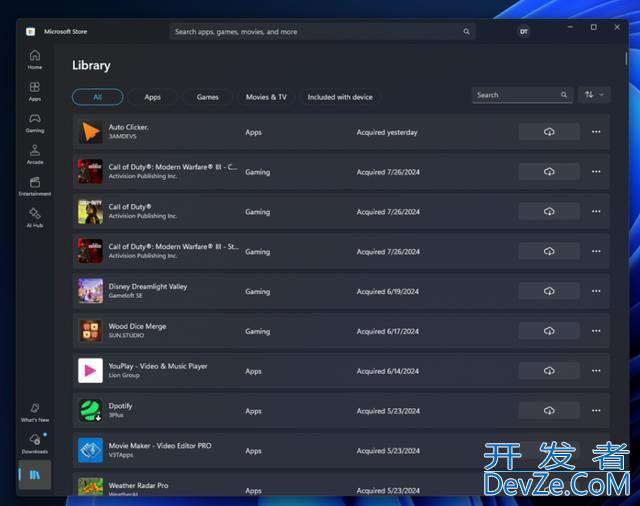Open more options for Dpotify
The height and width of the screenshot is (506, 640).
click(596, 411)
